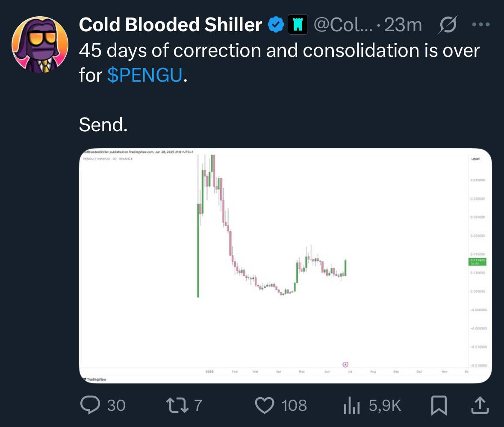The width and height of the screenshot is (504, 427).
Task: Click the purple event marker on chart
Action: (x=345, y=364)
